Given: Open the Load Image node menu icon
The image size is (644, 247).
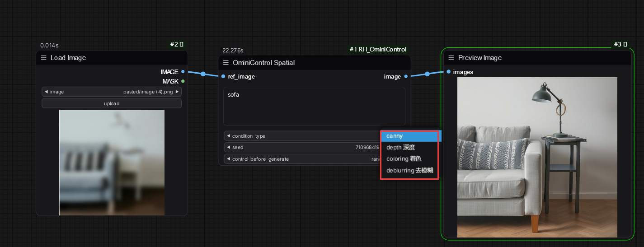Looking at the screenshot, I should point(44,58).
